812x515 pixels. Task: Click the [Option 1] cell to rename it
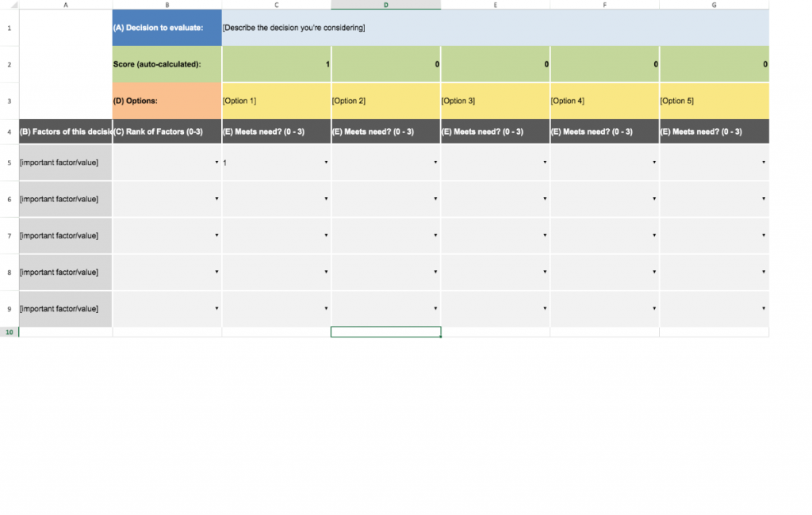tap(276, 101)
